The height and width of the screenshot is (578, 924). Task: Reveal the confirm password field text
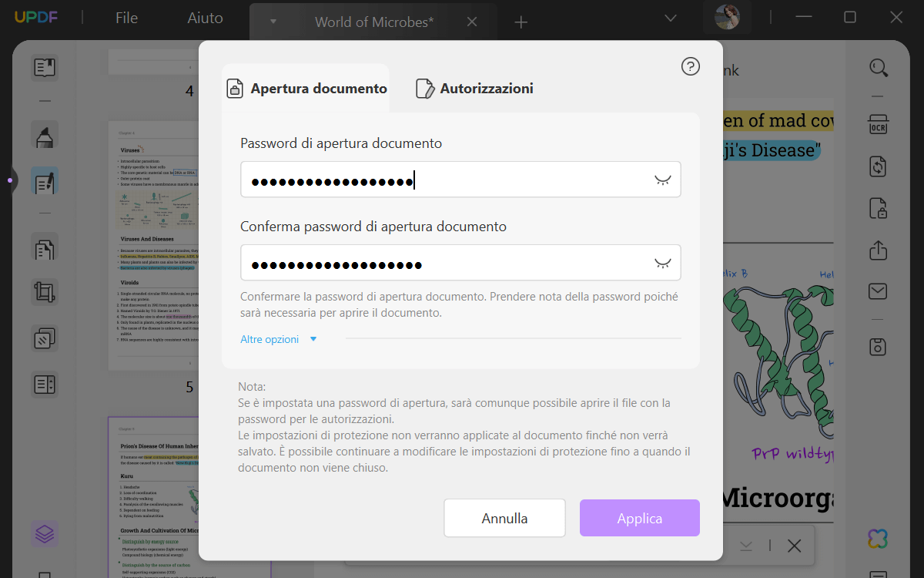pos(662,263)
